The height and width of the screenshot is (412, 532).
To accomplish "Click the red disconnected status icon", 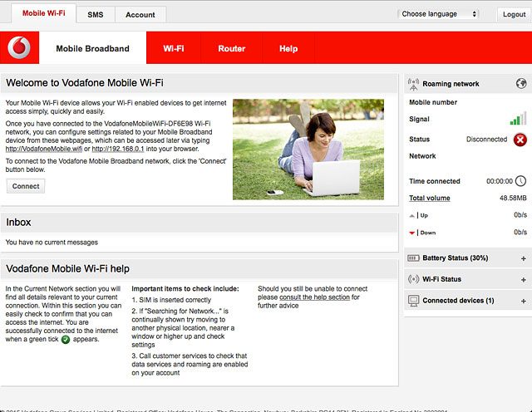I will pyautogui.click(x=520, y=140).
